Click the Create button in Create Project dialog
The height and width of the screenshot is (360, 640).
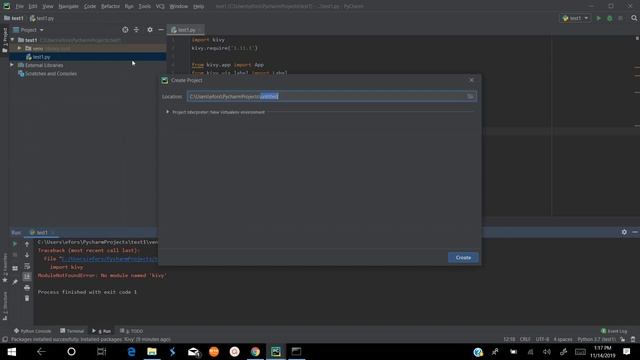(x=463, y=258)
